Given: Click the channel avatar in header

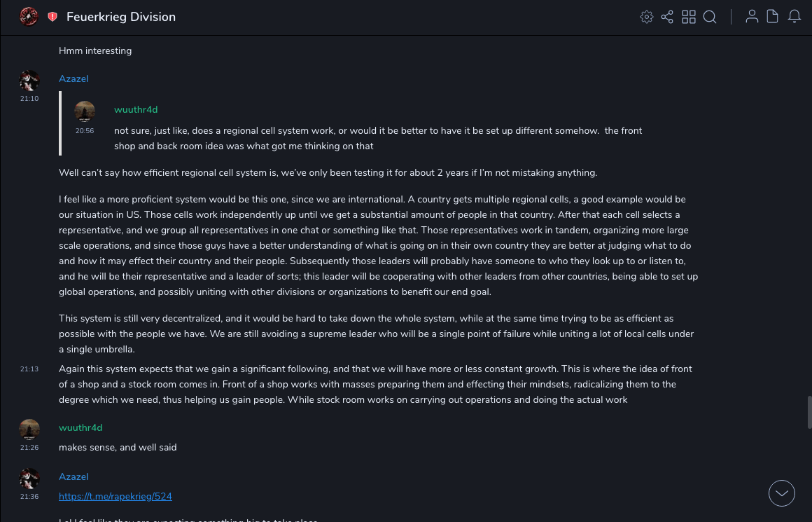Looking at the screenshot, I should 29,17.
